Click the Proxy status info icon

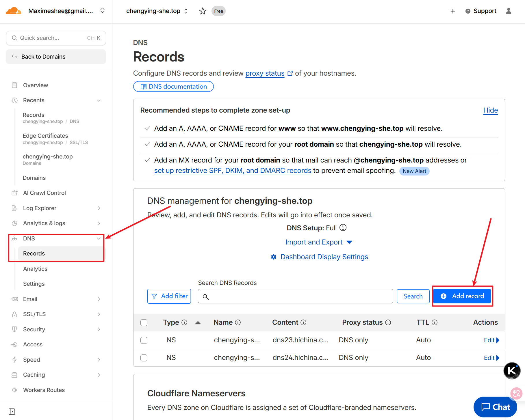(x=388, y=322)
